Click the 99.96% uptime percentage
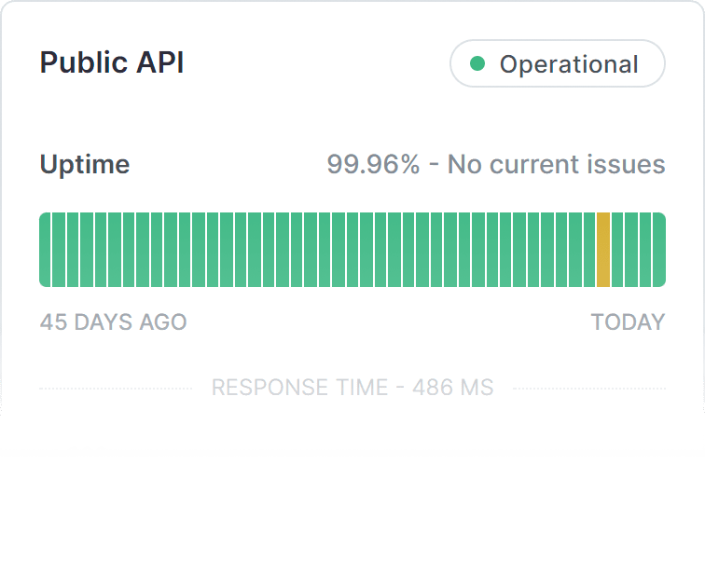 [373, 165]
